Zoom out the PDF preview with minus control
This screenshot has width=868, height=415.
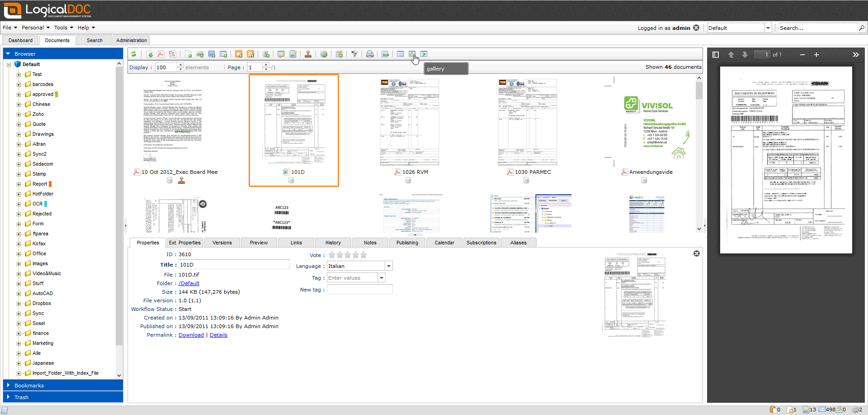(802, 54)
